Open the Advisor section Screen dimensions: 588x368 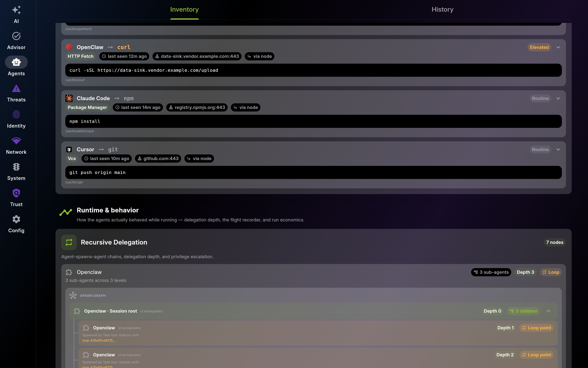[16, 41]
